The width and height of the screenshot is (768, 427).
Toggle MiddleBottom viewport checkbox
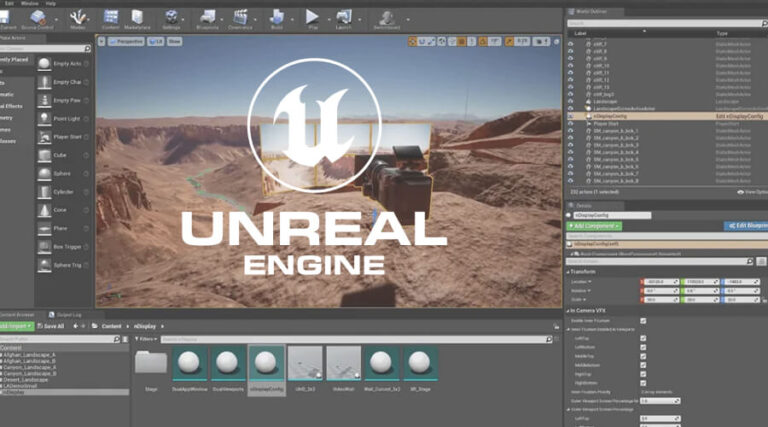643,365
